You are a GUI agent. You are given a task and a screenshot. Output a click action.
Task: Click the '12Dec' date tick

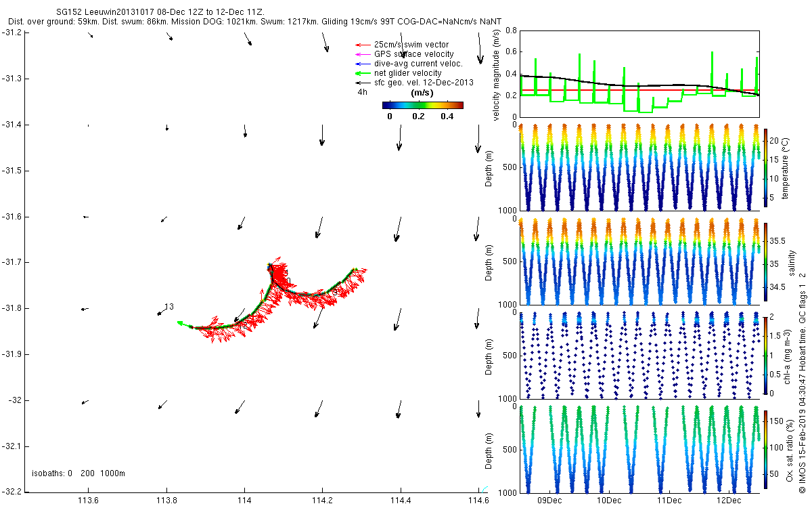727,501
